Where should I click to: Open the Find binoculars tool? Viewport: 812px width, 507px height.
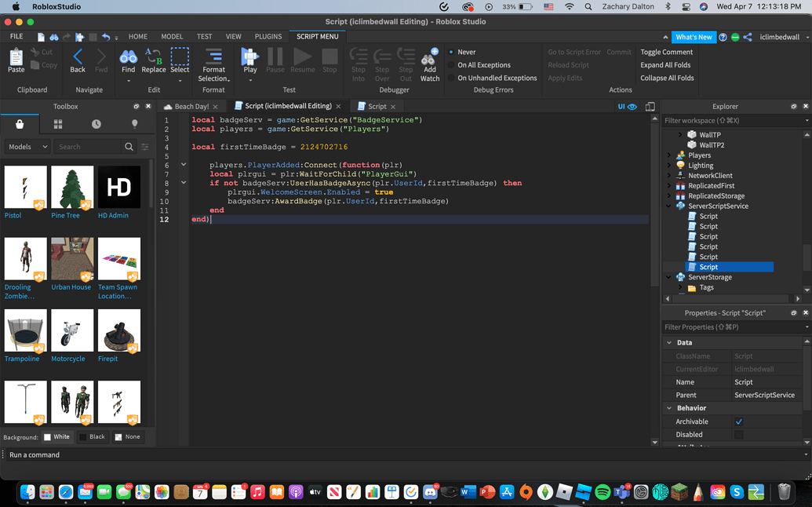(128, 57)
